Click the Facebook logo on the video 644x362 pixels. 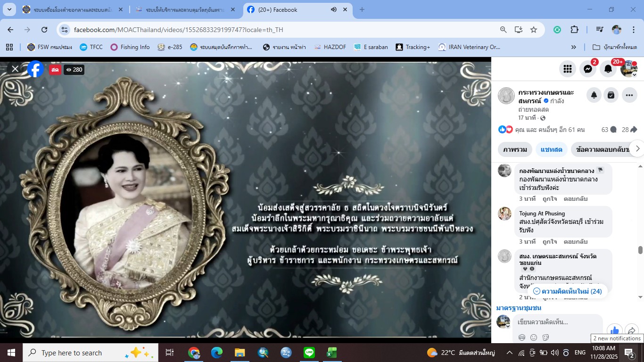click(x=35, y=69)
